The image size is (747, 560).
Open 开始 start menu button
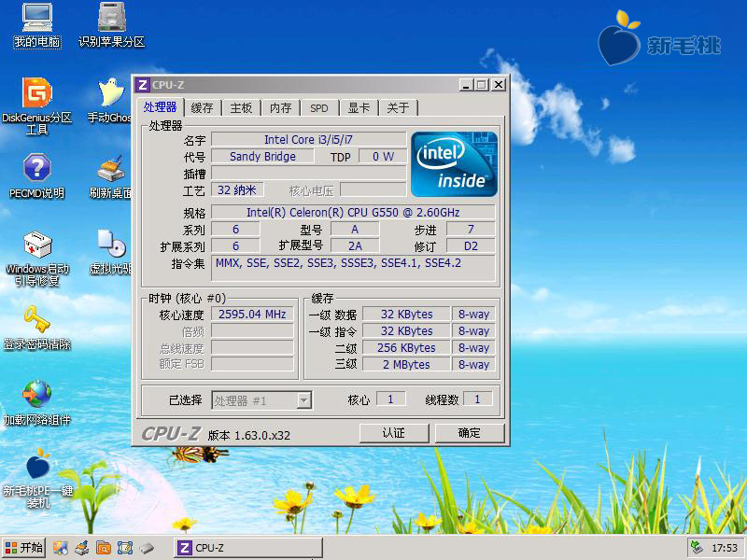tap(24, 548)
